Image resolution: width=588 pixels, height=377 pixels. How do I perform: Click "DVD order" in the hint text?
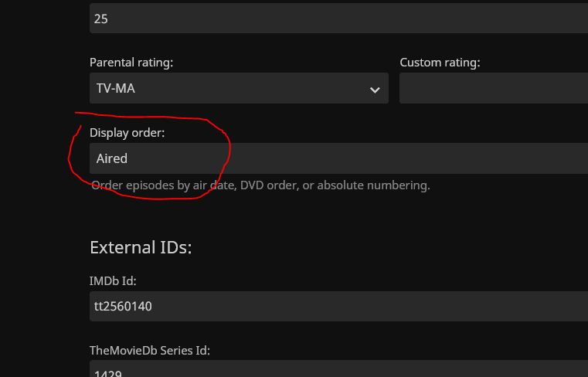point(288,185)
